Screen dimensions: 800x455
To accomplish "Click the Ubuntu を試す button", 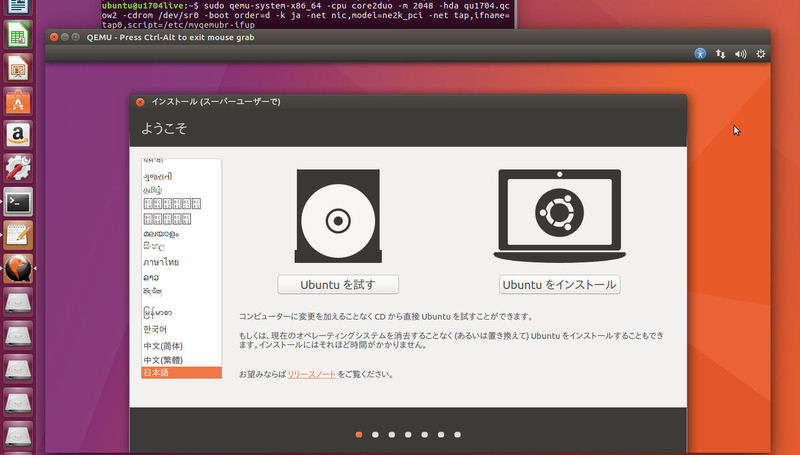I will [338, 285].
